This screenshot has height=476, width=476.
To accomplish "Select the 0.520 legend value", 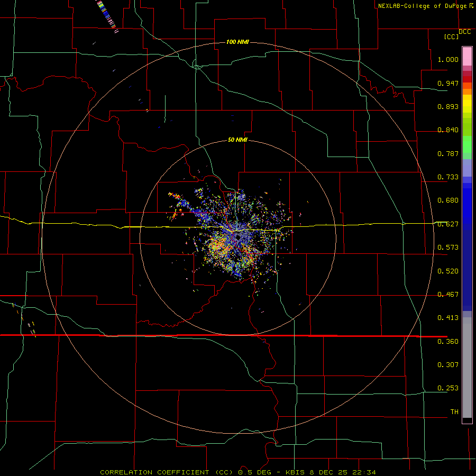I will click(x=448, y=271).
